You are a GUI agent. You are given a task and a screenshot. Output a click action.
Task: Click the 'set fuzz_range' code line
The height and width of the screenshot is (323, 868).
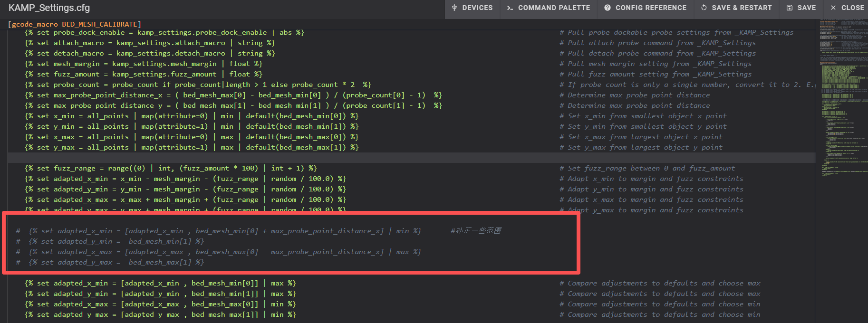click(170, 168)
